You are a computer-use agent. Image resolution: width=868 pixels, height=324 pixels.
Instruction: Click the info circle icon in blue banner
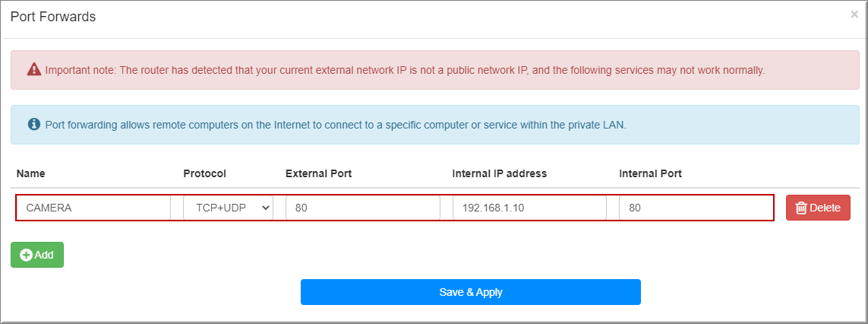tap(34, 124)
